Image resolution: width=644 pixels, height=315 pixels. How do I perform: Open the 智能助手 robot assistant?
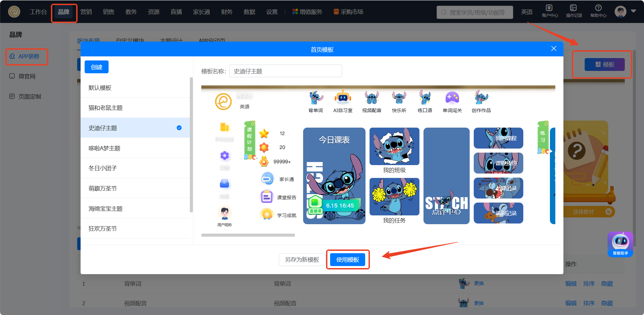click(620, 244)
